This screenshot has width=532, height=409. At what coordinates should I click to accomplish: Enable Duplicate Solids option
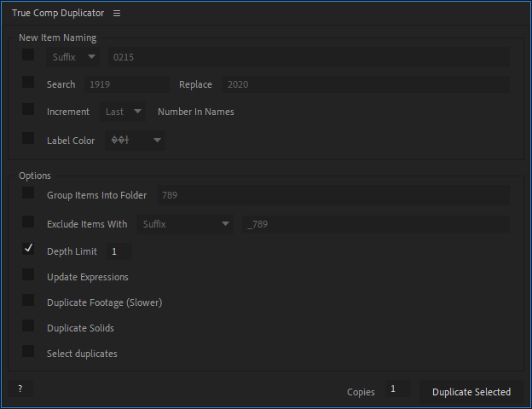[28, 325]
